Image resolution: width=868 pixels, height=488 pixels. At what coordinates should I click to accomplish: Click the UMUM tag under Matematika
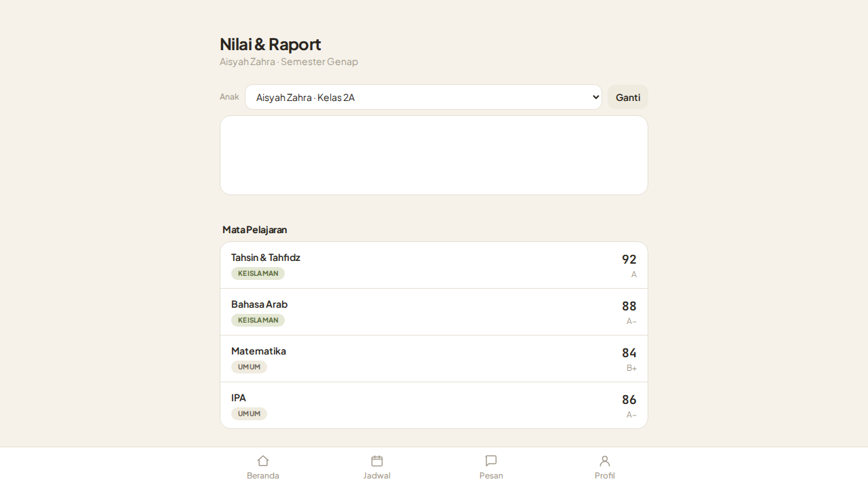pos(249,367)
